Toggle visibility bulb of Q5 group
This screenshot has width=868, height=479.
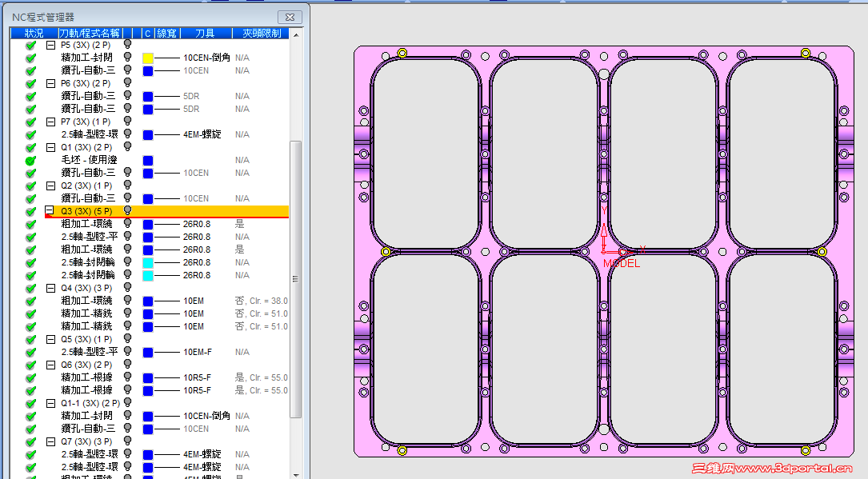click(x=127, y=338)
